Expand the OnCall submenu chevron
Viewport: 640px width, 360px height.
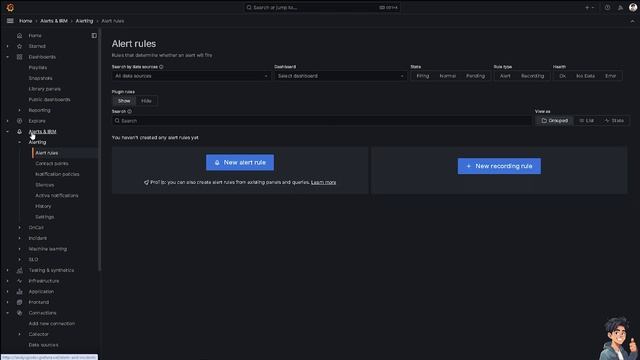click(x=19, y=227)
